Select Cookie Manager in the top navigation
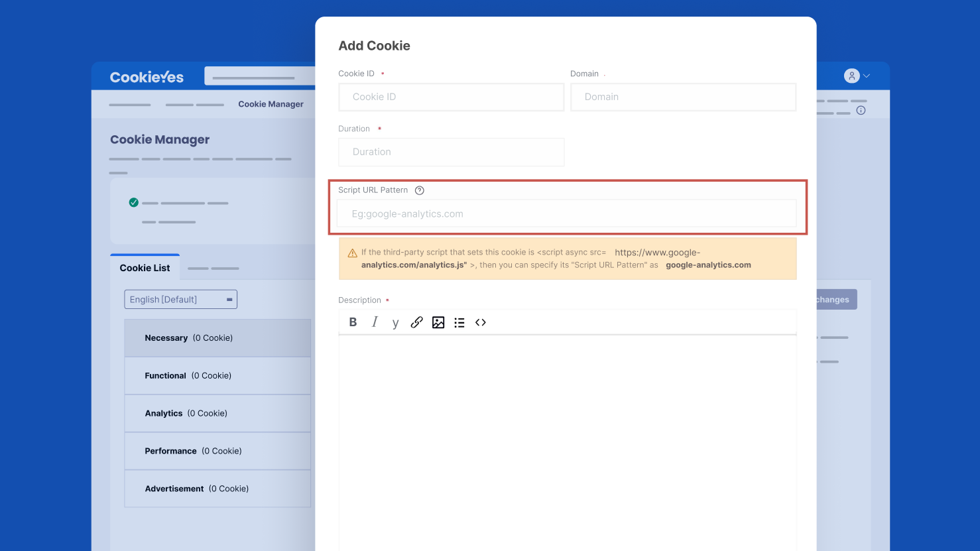The width and height of the screenshot is (980, 551). tap(271, 104)
